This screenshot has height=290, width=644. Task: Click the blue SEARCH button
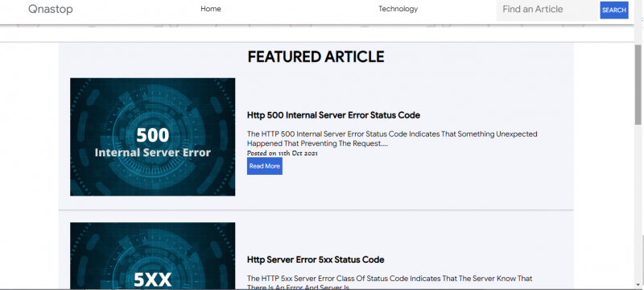tap(614, 10)
